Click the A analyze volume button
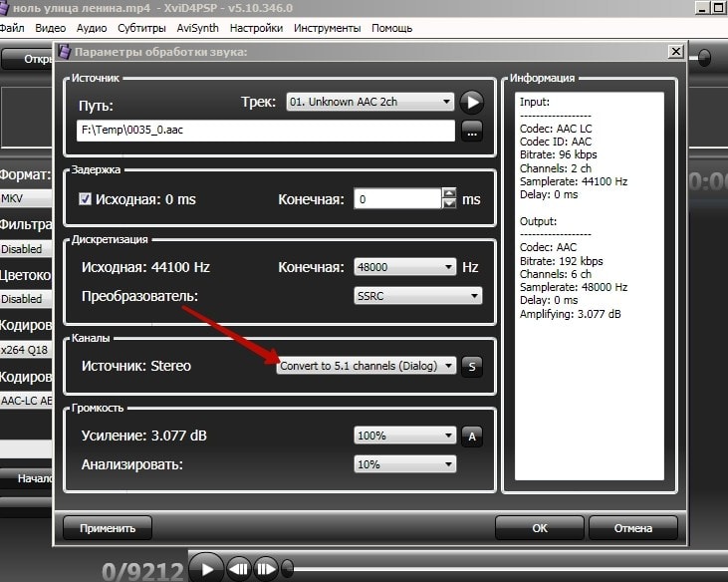This screenshot has height=582, width=728. point(472,436)
